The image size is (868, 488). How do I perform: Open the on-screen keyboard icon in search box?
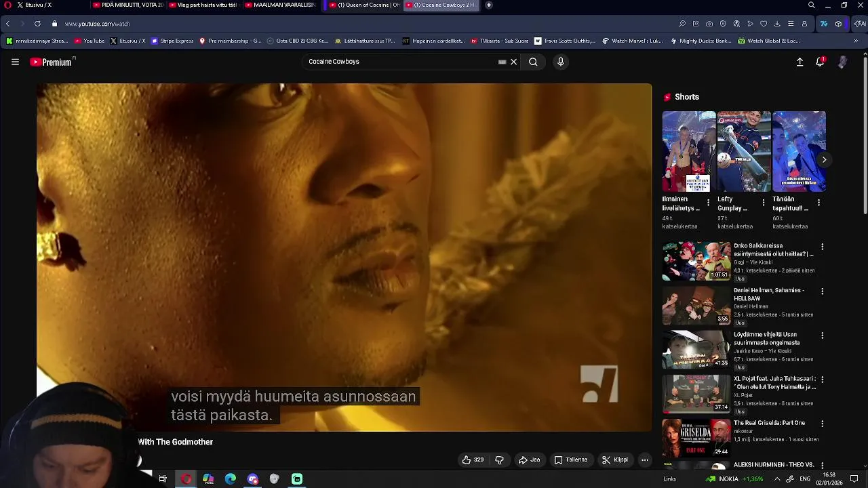coord(502,62)
